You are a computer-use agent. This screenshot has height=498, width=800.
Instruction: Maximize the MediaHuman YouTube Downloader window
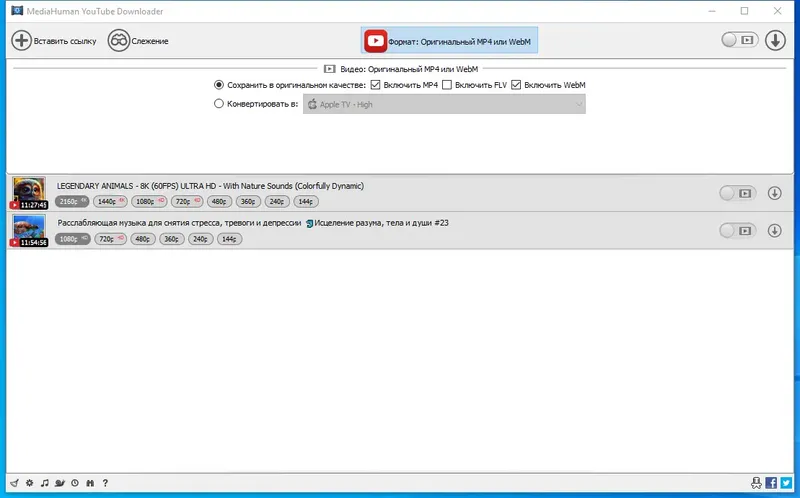[x=744, y=11]
